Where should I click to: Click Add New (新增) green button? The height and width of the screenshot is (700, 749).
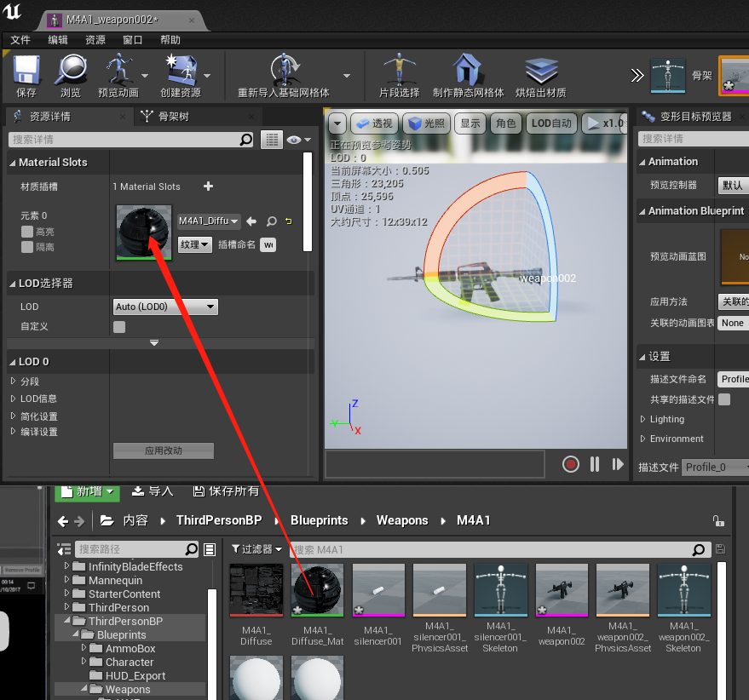(88, 492)
